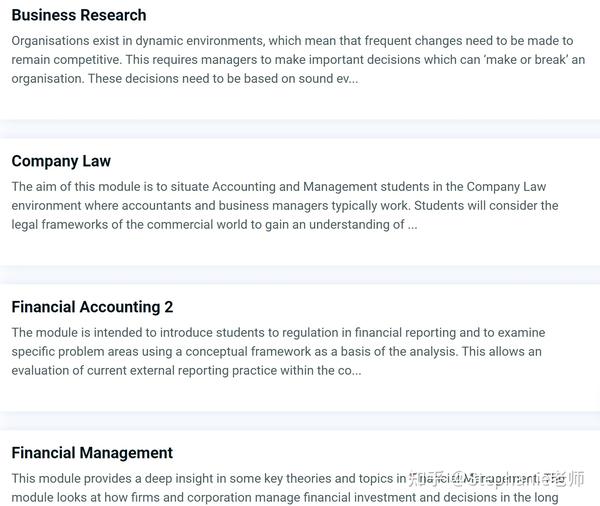Click the divider between Company Law and Financial Accounting 2
Viewport: 600px width, 506px height.
point(300,274)
